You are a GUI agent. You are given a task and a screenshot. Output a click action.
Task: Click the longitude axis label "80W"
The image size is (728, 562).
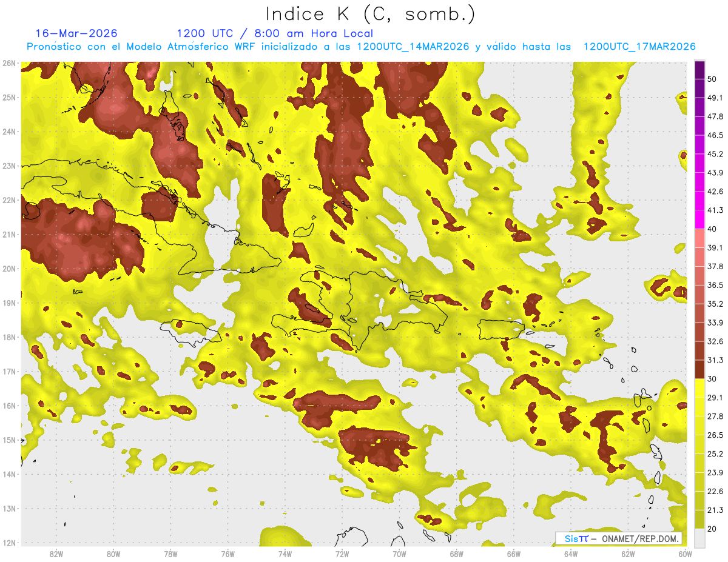pos(113,554)
